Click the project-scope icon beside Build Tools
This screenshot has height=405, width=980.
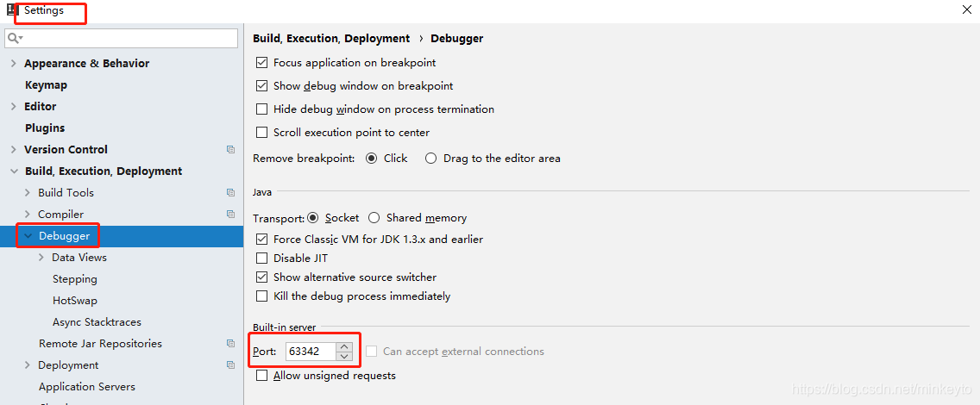click(230, 193)
